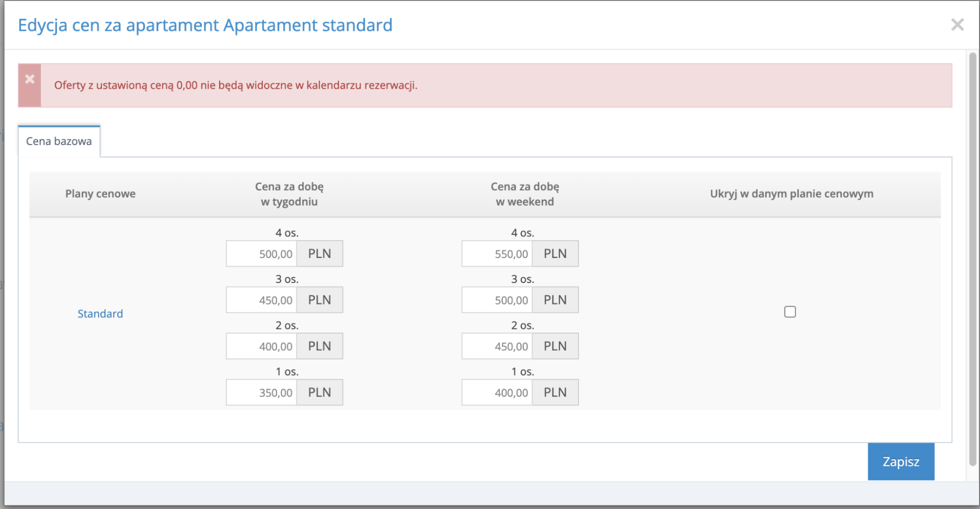
Task: Edit weekend price for 2 persons
Action: coord(497,346)
